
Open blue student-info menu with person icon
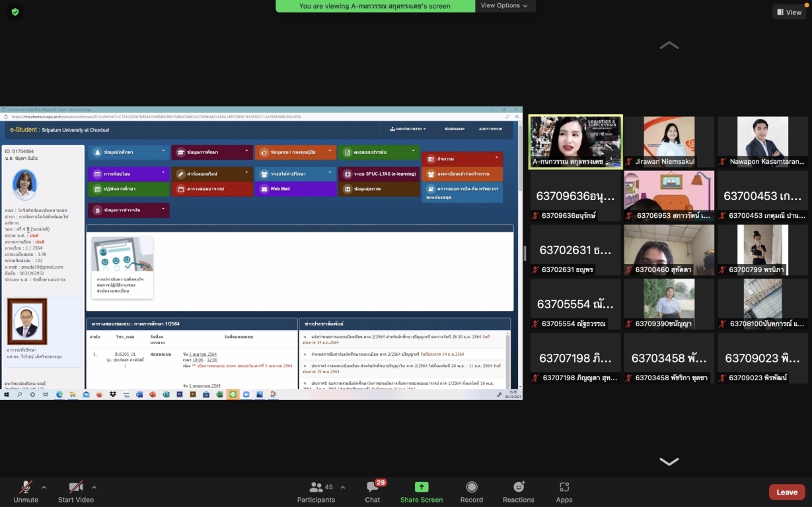pyautogui.click(x=129, y=152)
